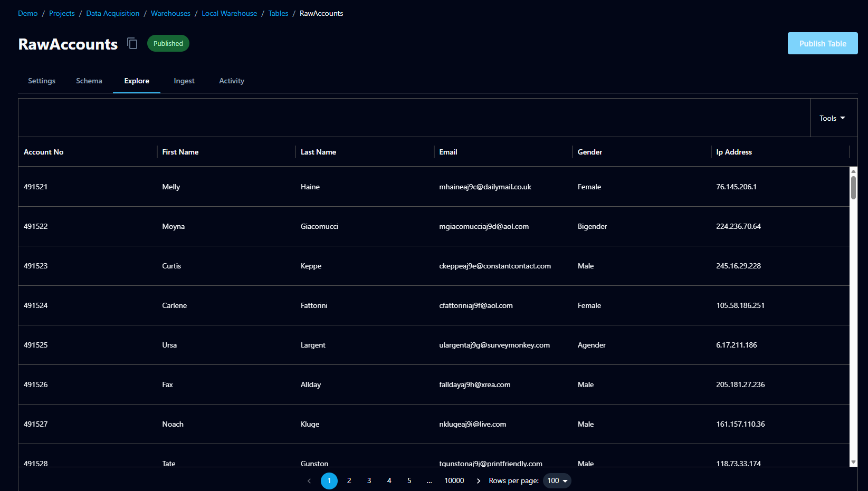Open the Warehouses breadcrumb link
This screenshot has width=868, height=491.
point(170,13)
